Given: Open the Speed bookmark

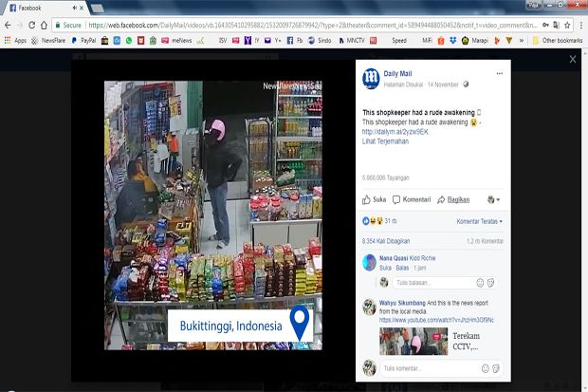Looking at the screenshot, I should click(399, 41).
